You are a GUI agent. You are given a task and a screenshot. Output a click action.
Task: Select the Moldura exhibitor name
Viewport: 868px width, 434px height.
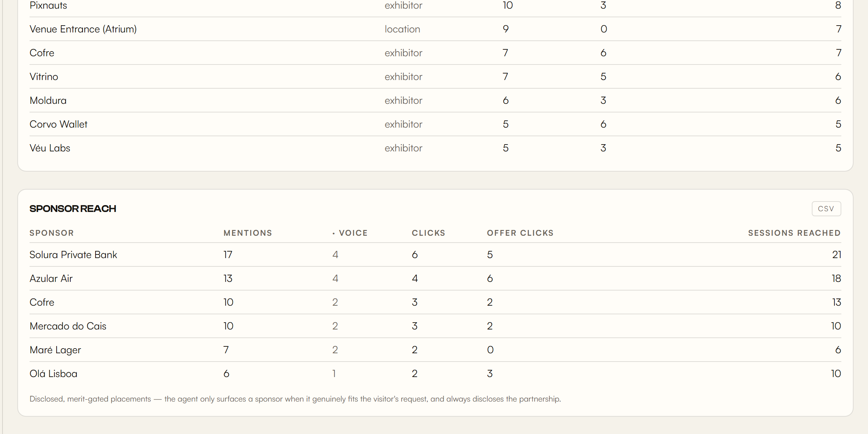click(x=48, y=101)
